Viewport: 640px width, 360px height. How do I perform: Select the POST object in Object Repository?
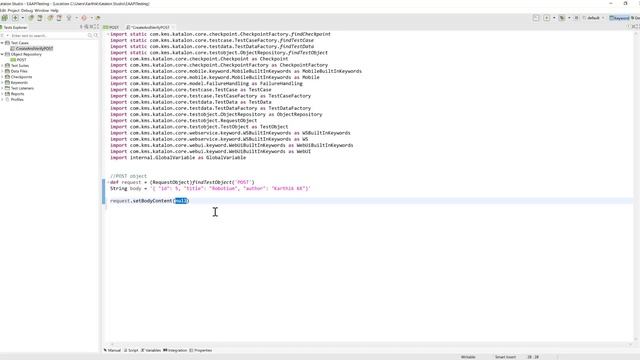[19, 60]
